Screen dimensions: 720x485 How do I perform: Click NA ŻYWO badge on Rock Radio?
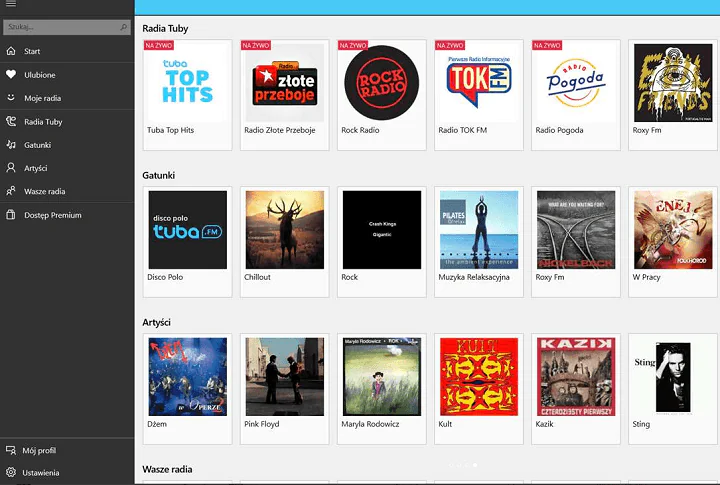coord(353,45)
